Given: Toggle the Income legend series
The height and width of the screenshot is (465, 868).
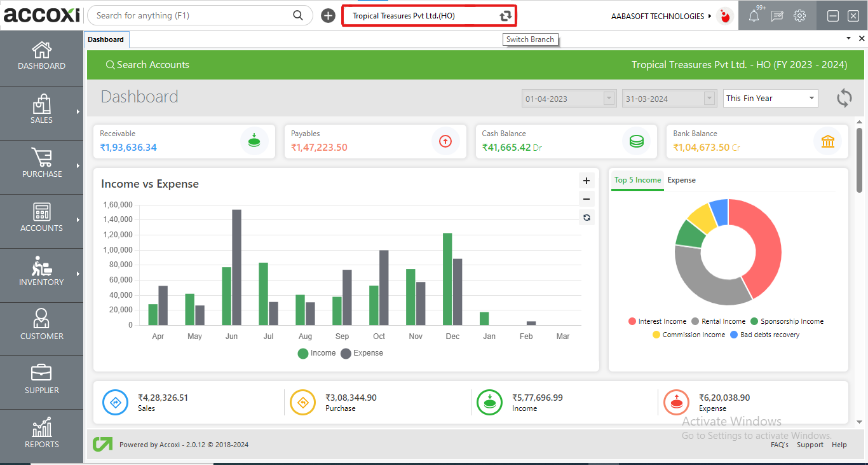Looking at the screenshot, I should [316, 353].
